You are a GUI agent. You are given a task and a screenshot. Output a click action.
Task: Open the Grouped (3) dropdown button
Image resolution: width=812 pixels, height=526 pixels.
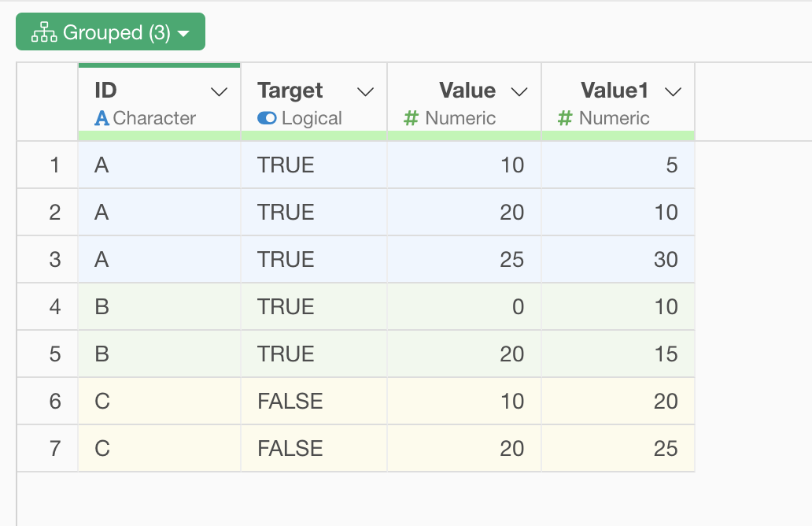click(110, 33)
